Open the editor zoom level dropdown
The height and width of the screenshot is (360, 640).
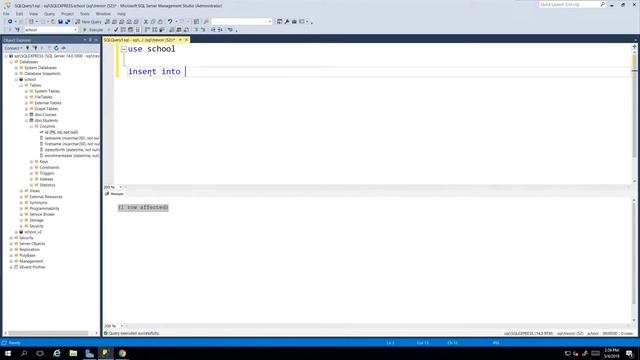click(x=120, y=187)
